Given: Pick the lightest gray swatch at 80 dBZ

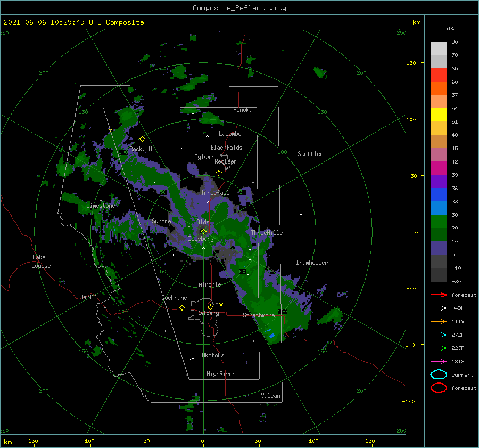Looking at the screenshot, I should pyautogui.click(x=439, y=48).
